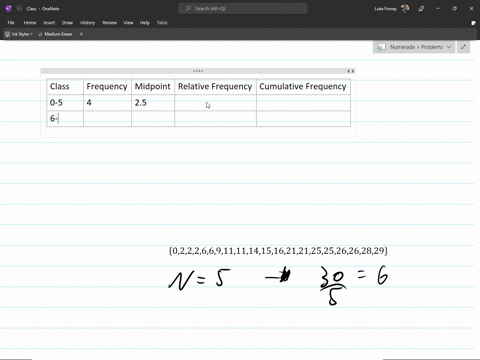Click the Midpoint header cell
This screenshot has width=480, height=360.
(153, 87)
